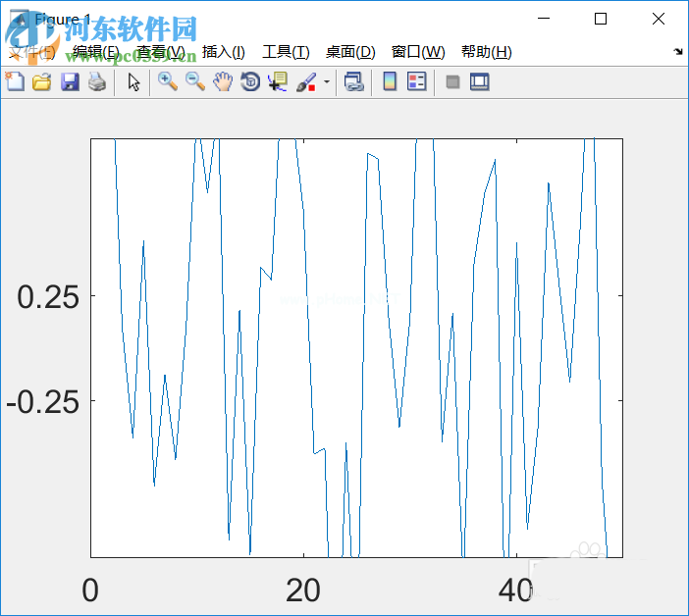The image size is (689, 616).
Task: Open file using the folder icon
Action: coord(41,82)
